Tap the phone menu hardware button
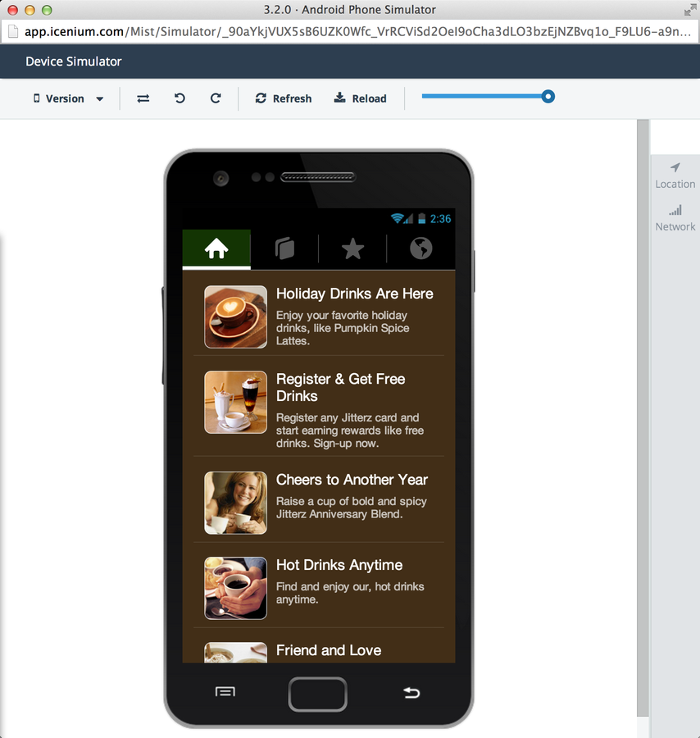 (225, 692)
